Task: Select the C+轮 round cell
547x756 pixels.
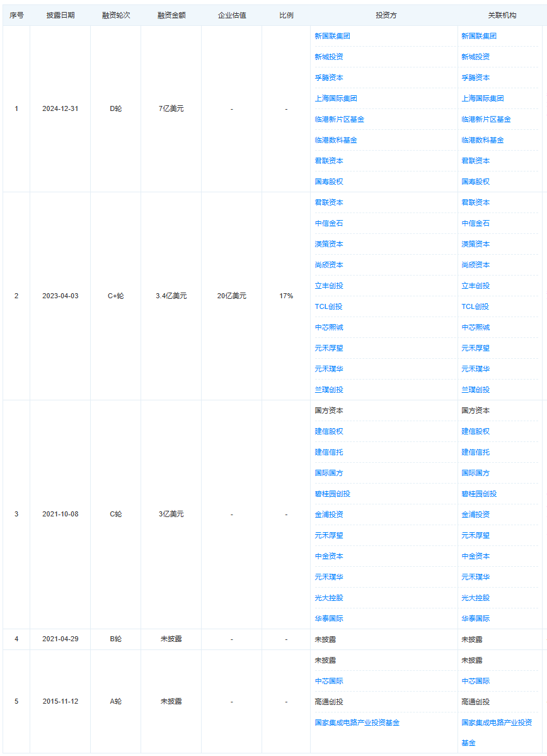Action: coord(116,296)
